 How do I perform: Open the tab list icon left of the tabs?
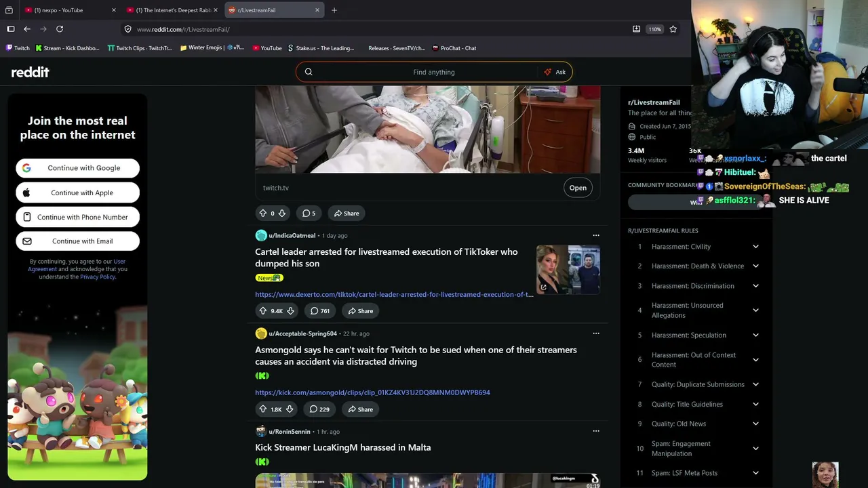click(9, 10)
